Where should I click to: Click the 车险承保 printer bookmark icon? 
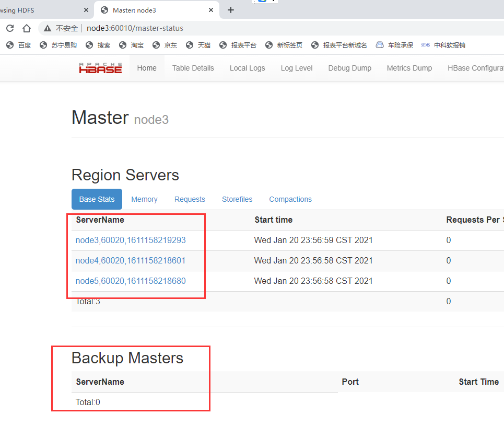coord(379,45)
